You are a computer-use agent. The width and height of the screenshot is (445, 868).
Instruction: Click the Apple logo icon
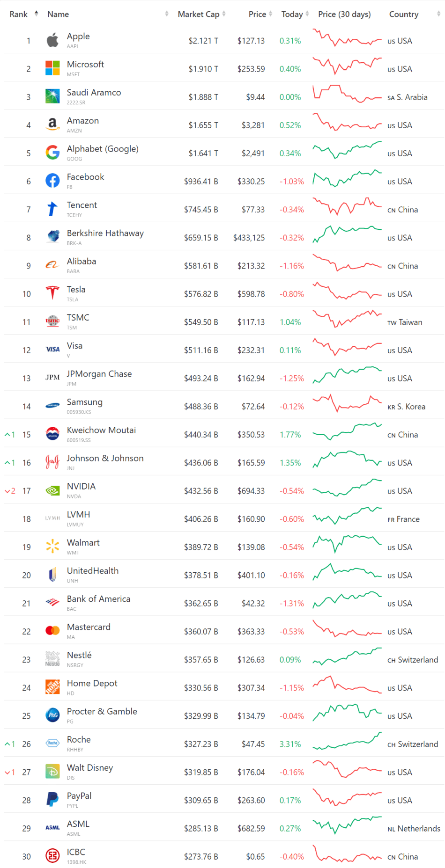[52, 41]
